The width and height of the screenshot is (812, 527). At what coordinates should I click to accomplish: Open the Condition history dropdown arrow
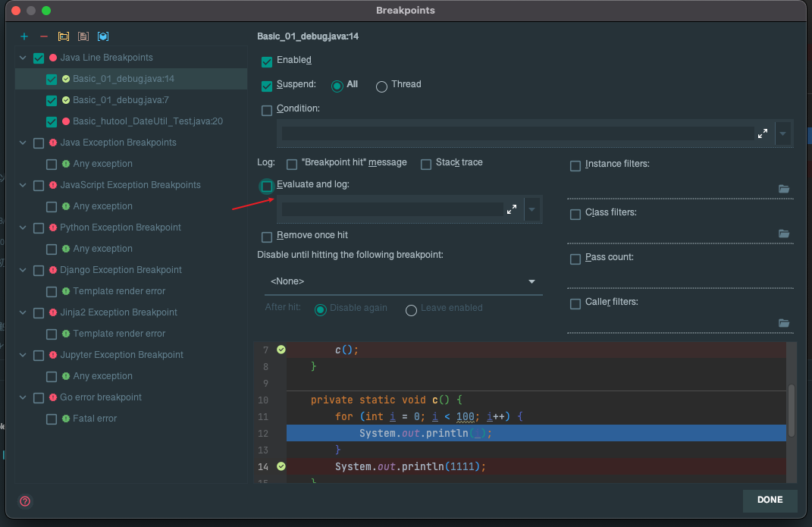783,133
